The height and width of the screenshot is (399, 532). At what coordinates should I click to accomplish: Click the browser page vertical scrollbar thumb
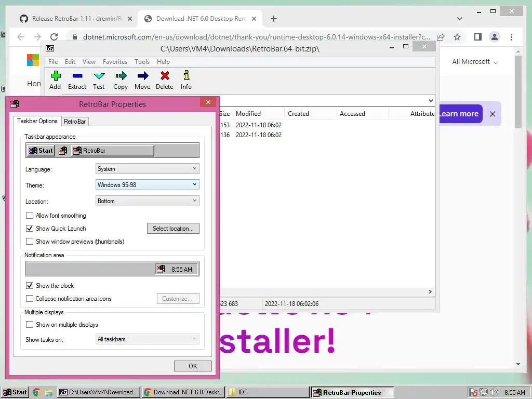click(x=518, y=91)
